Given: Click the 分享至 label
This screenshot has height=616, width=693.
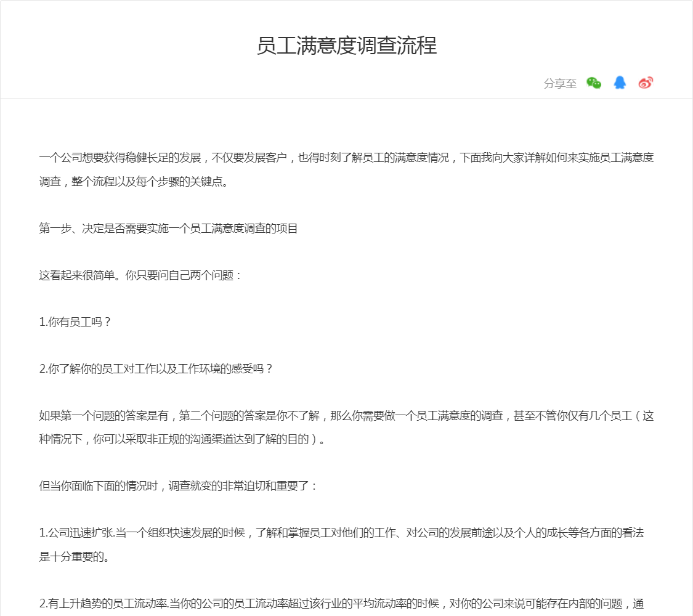Looking at the screenshot, I should [x=560, y=84].
